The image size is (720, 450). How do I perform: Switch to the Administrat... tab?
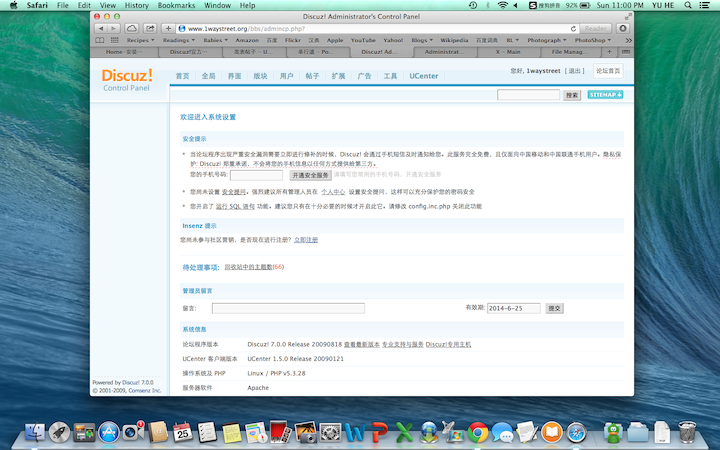pos(444,52)
